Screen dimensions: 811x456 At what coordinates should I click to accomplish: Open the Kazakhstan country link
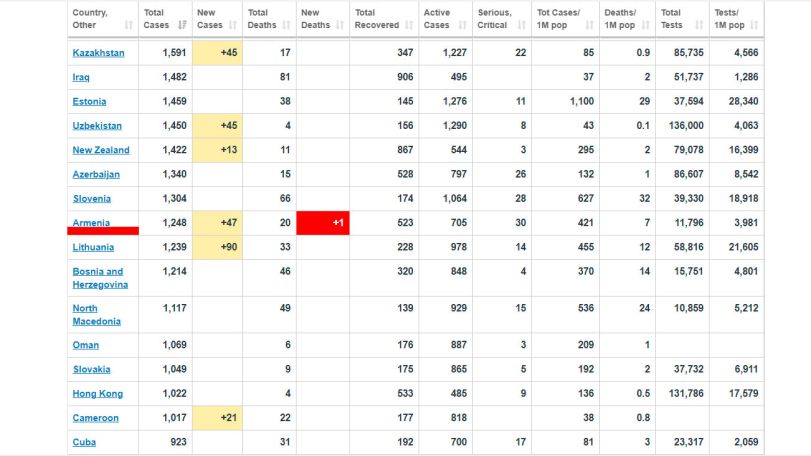[98, 53]
